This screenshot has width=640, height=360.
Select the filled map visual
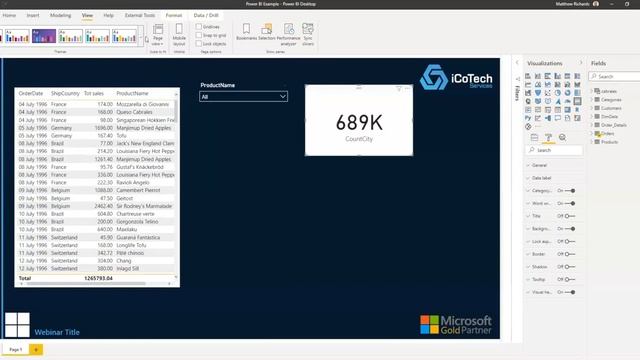538,101
